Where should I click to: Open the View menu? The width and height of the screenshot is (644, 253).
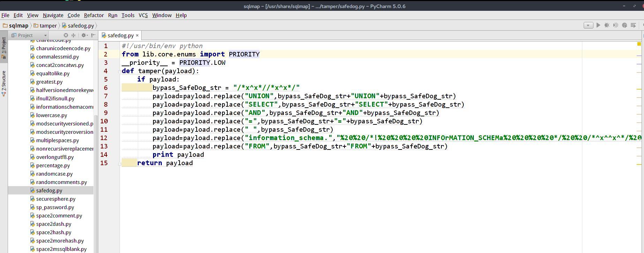[x=33, y=15]
